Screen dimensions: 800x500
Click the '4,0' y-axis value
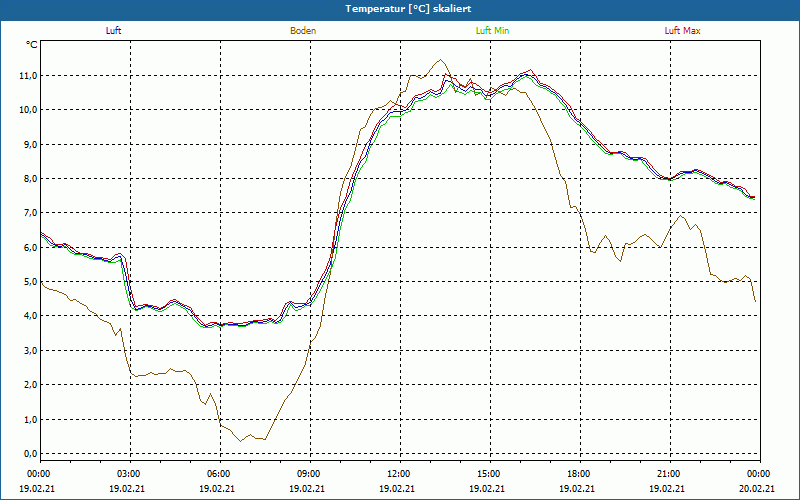coord(30,316)
